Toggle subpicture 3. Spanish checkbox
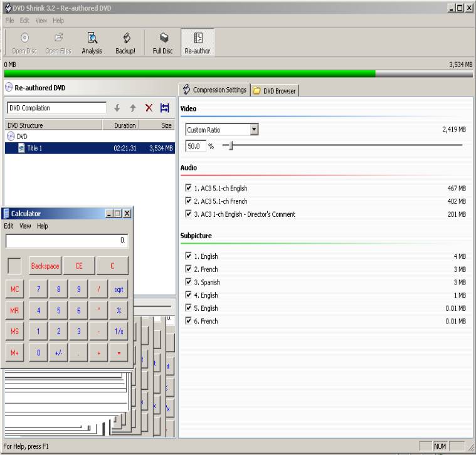The height and width of the screenshot is (455, 476). click(188, 282)
